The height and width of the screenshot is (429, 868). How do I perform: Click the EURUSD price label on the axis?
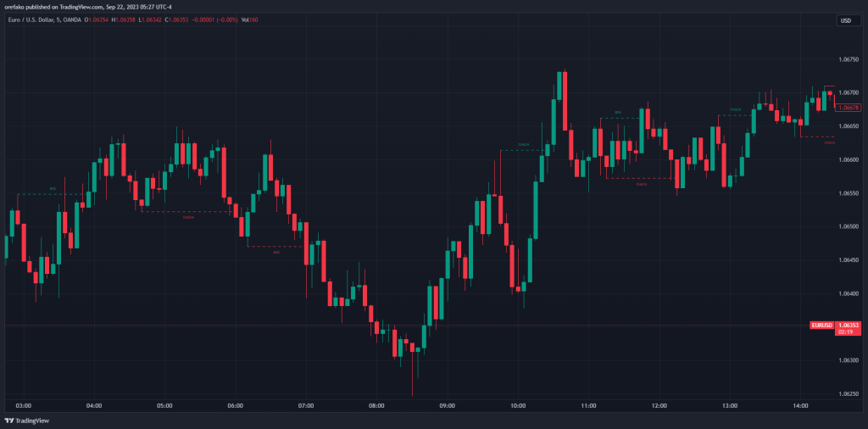pos(822,326)
